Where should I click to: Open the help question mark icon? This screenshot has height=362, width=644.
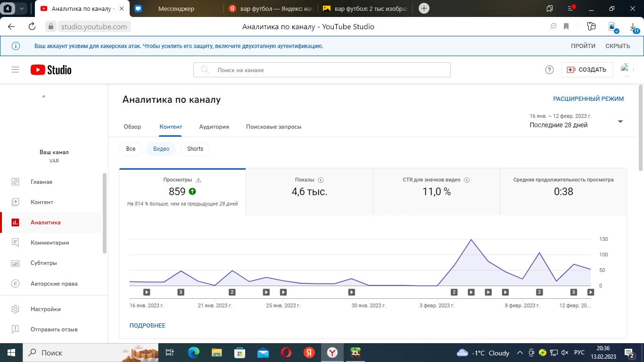(549, 70)
